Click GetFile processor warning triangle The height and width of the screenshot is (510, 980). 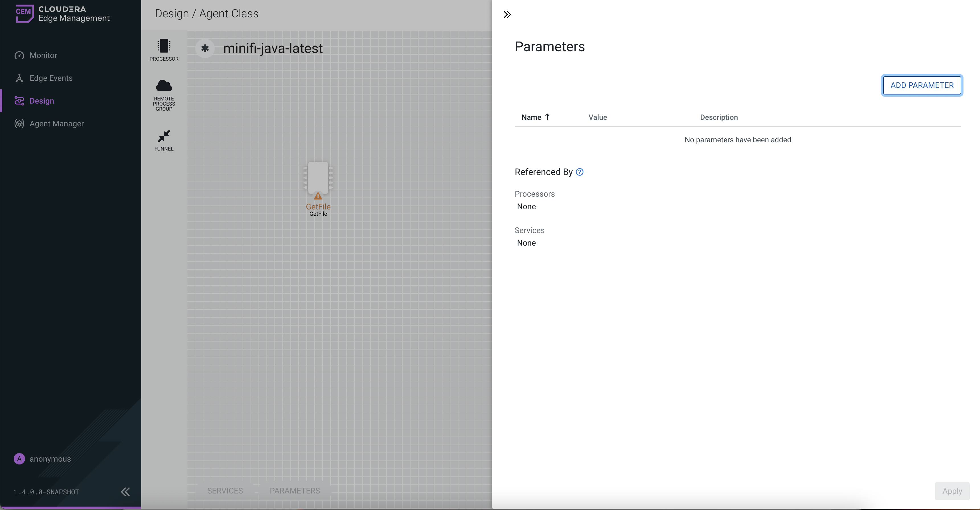[318, 196]
